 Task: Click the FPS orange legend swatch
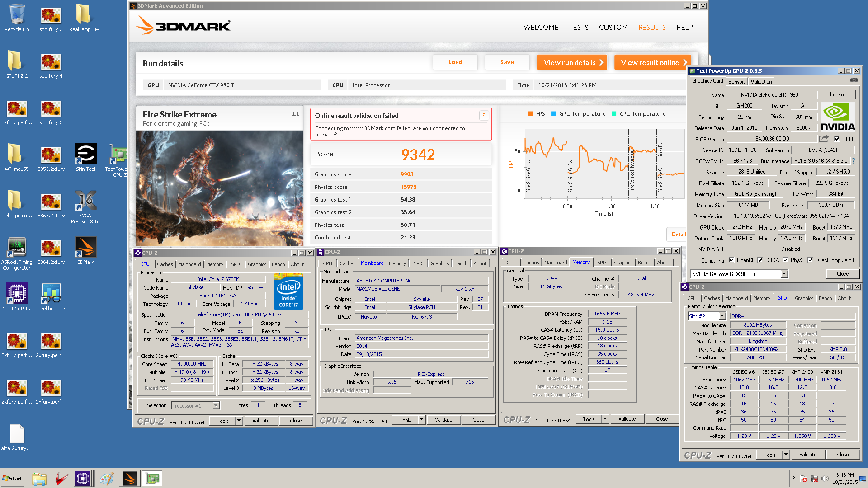(x=530, y=114)
